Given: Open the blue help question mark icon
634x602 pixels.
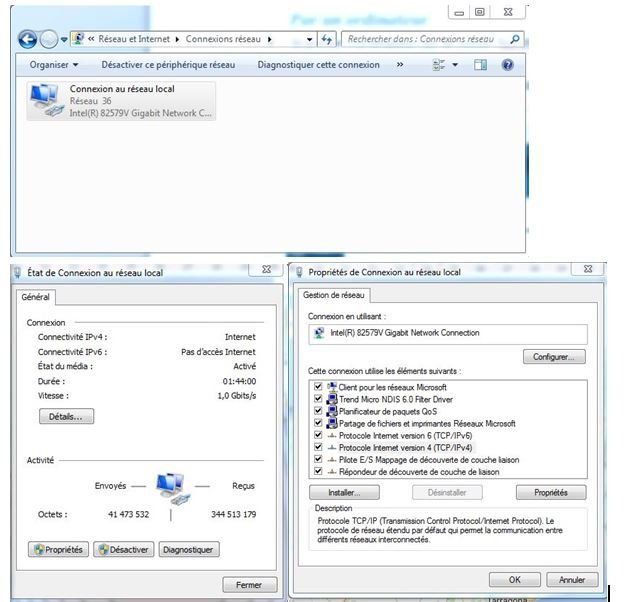Looking at the screenshot, I should point(507,65).
